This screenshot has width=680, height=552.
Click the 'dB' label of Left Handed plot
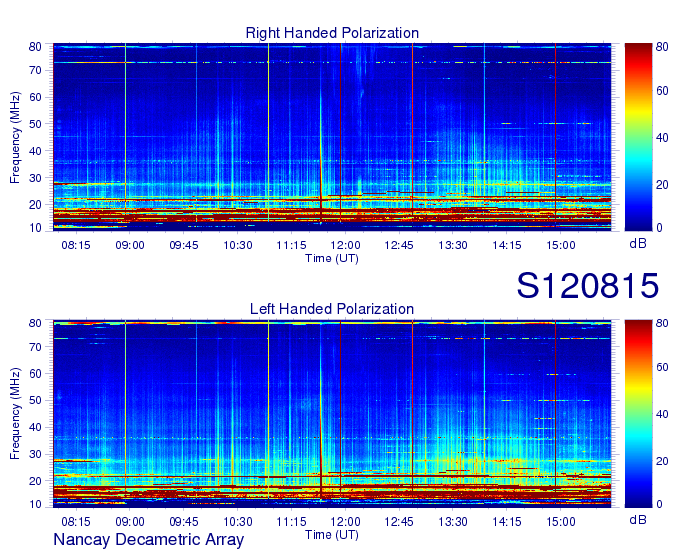pos(638,519)
